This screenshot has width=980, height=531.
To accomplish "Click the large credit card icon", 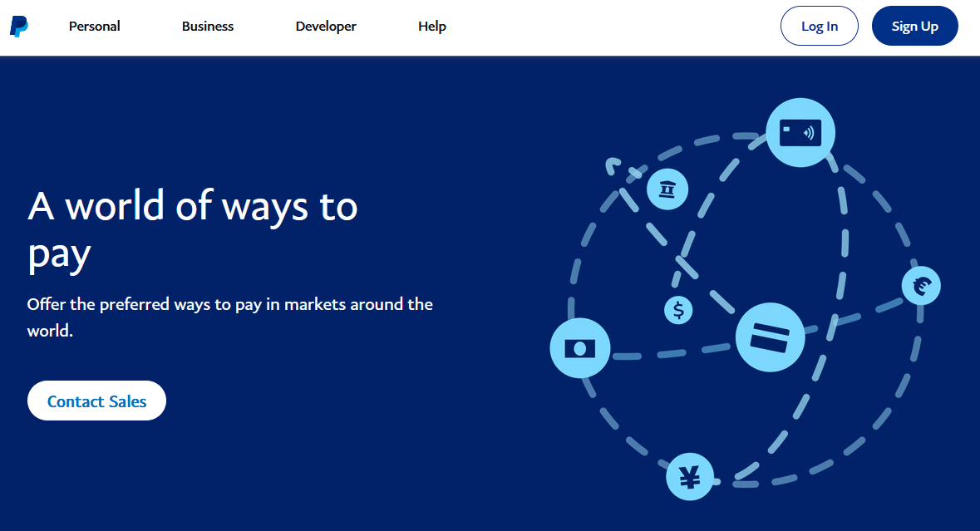I will click(x=770, y=337).
